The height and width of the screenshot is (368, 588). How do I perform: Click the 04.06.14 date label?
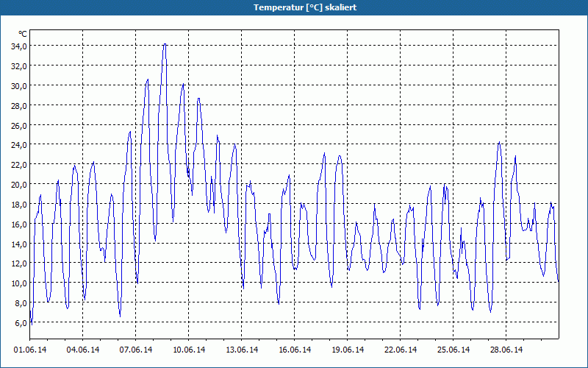[83, 350]
